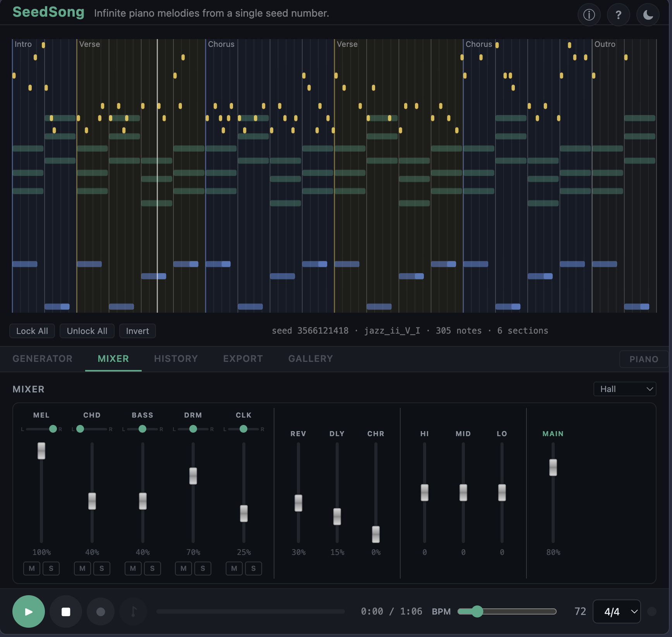
Task: Mute the CHD channel
Action: [x=82, y=569]
